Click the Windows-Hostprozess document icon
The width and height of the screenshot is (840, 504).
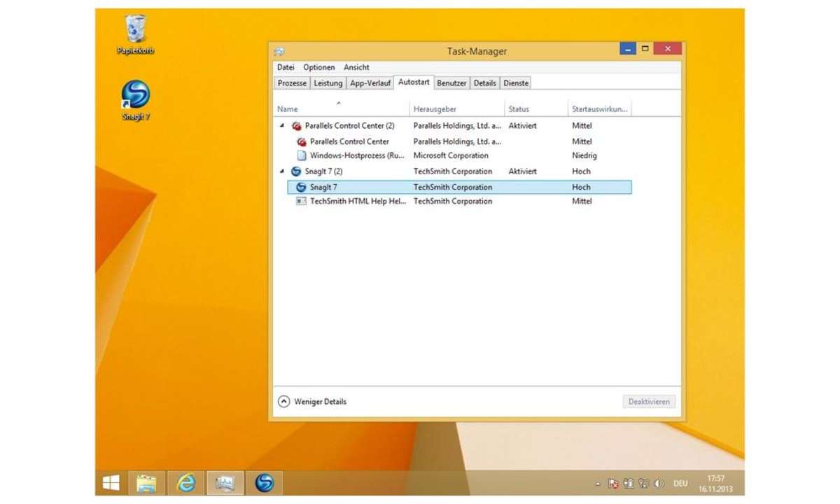click(x=302, y=155)
